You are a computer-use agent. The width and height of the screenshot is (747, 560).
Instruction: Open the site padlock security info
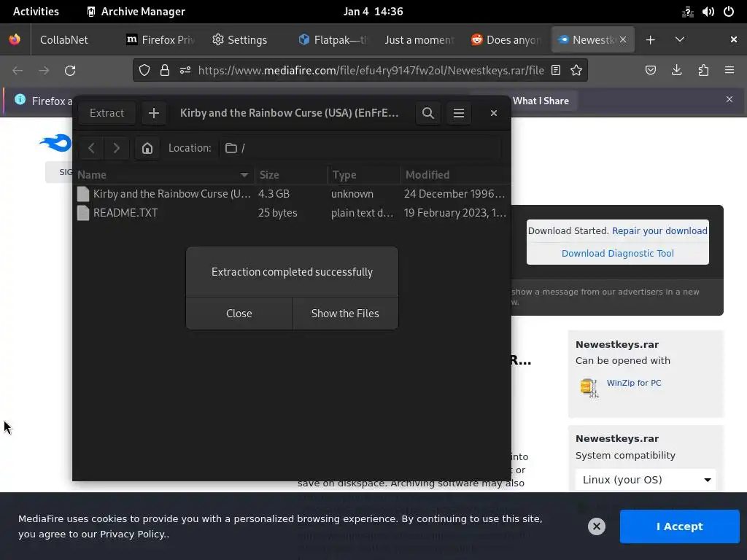pyautogui.click(x=165, y=71)
